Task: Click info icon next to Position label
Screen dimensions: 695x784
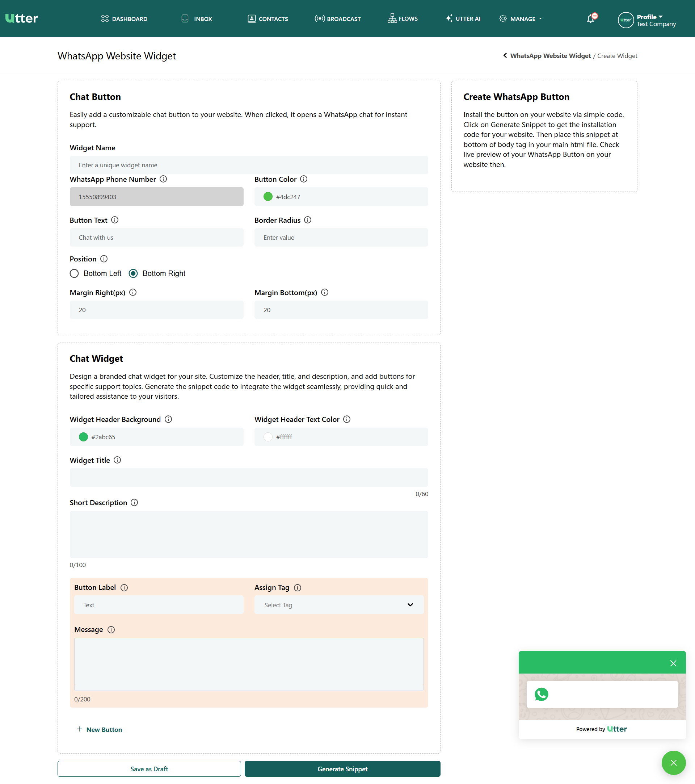Action: (104, 259)
